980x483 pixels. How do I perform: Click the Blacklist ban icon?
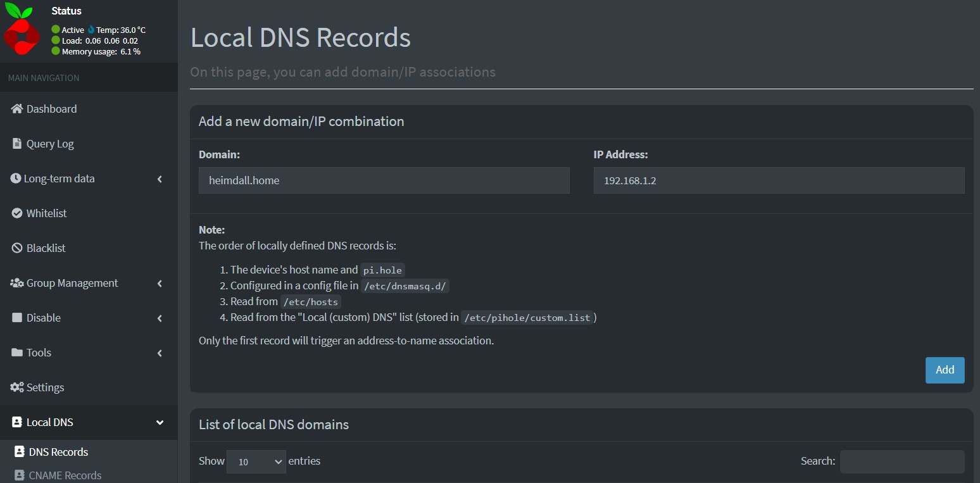click(17, 248)
